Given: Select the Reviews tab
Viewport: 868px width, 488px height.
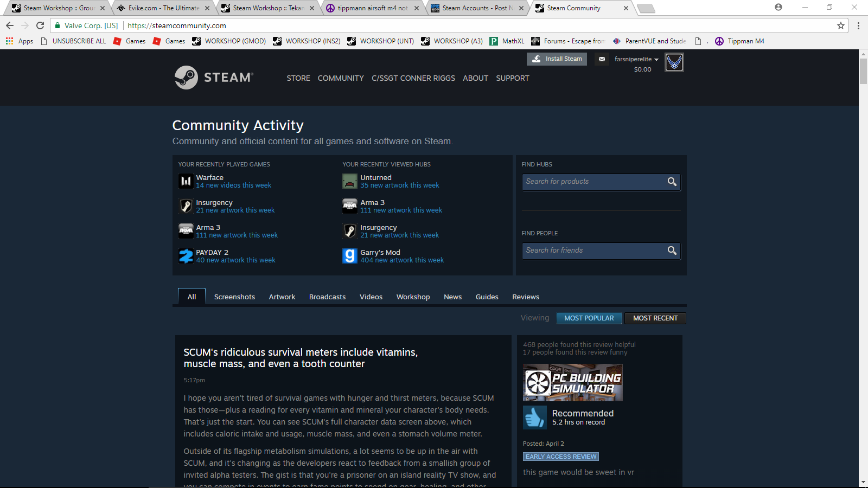Looking at the screenshot, I should pos(526,297).
